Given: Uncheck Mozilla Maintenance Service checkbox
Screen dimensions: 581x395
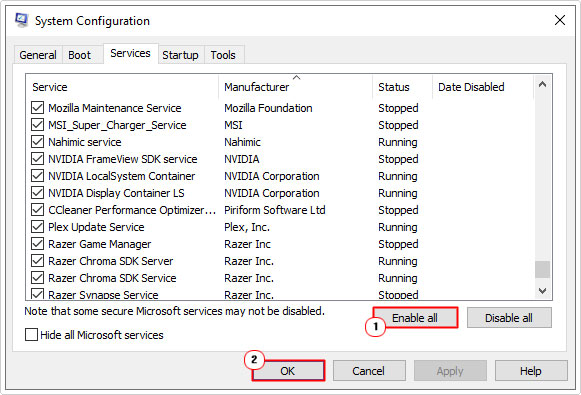Looking at the screenshot, I should click(37, 108).
